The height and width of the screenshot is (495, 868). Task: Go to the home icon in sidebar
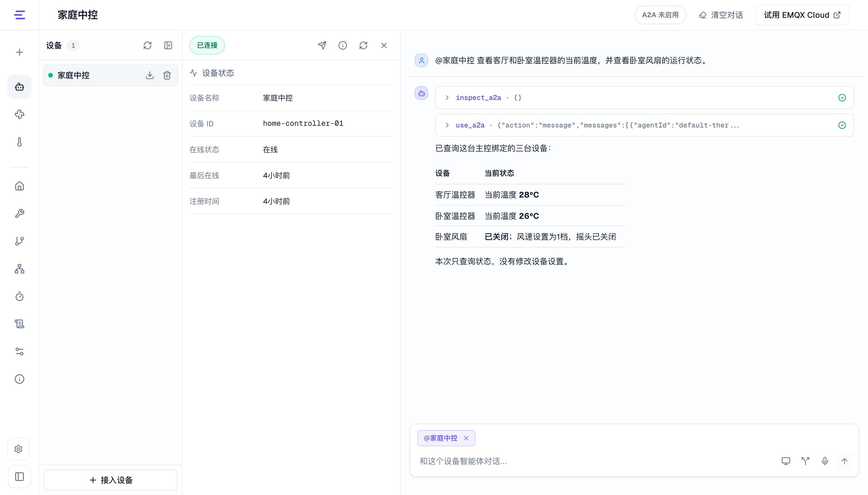point(19,186)
